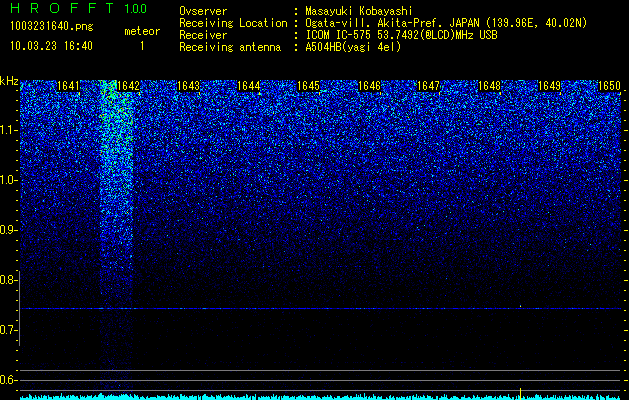
Task: Click the Receiver field label
Action: tap(203, 35)
